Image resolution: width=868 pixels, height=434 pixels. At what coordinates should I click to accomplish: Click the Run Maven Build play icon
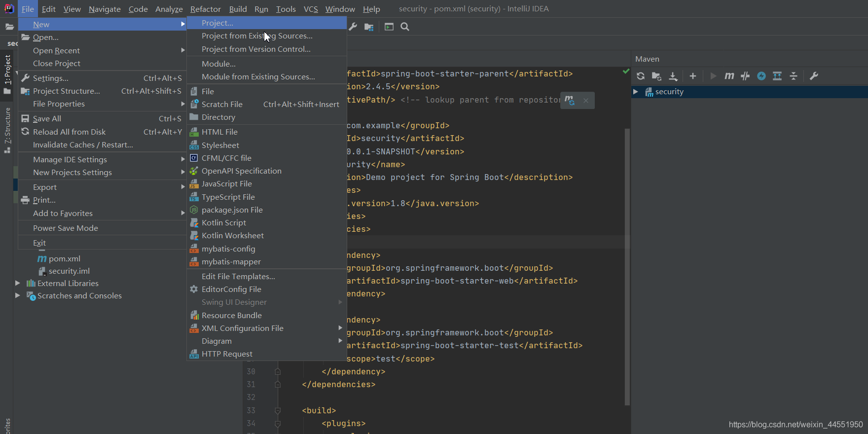[713, 76]
